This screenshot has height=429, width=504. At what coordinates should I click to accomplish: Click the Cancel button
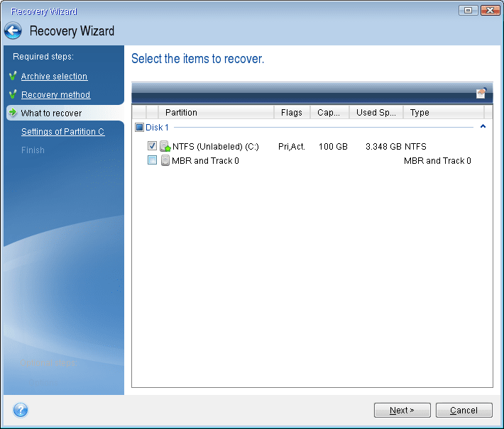coord(464,411)
